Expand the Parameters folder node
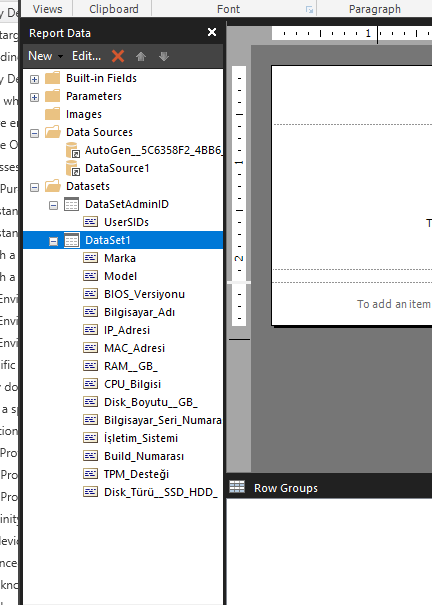 pyautogui.click(x=34, y=97)
